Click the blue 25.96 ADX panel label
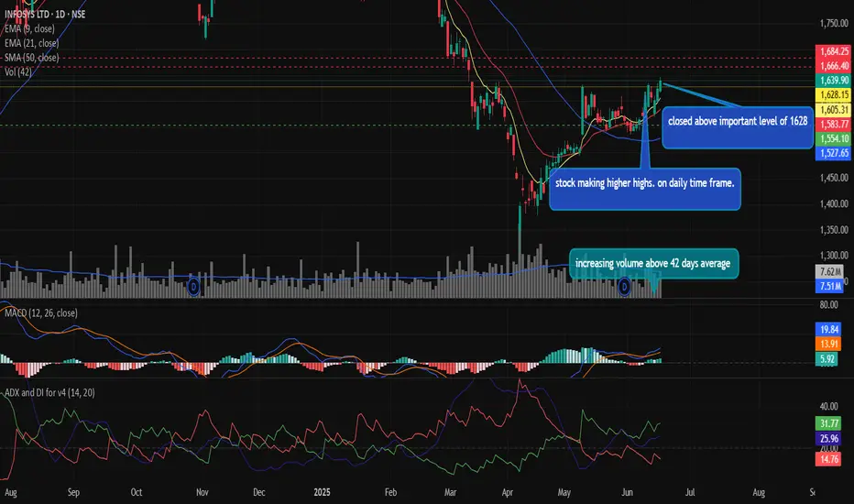 pos(827,439)
